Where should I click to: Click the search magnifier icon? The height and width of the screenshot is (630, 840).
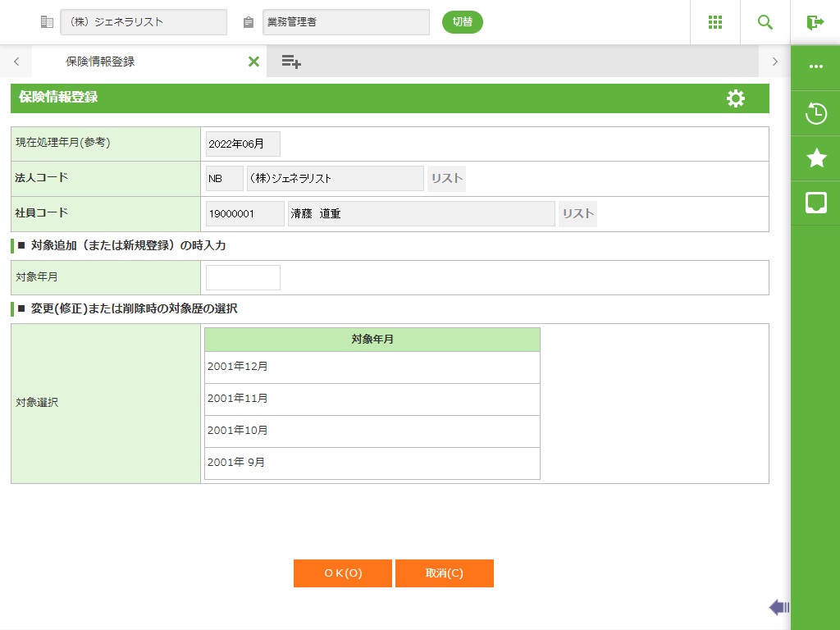pos(765,22)
